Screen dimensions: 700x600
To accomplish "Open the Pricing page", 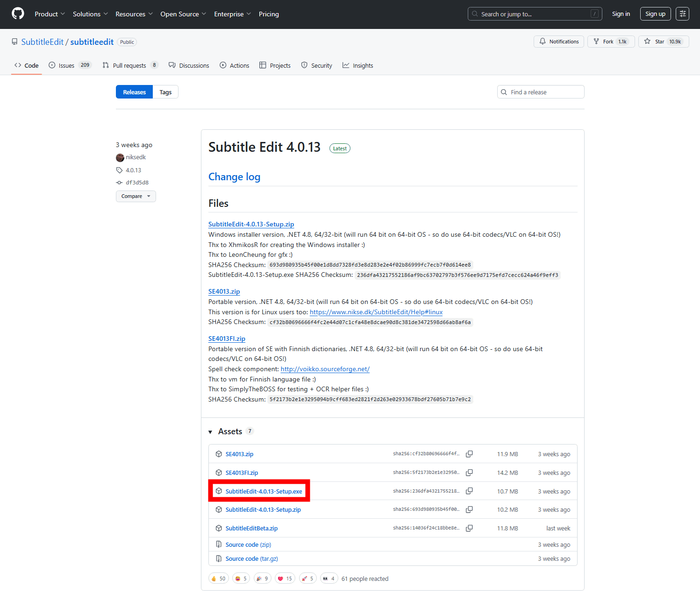I will coord(269,14).
